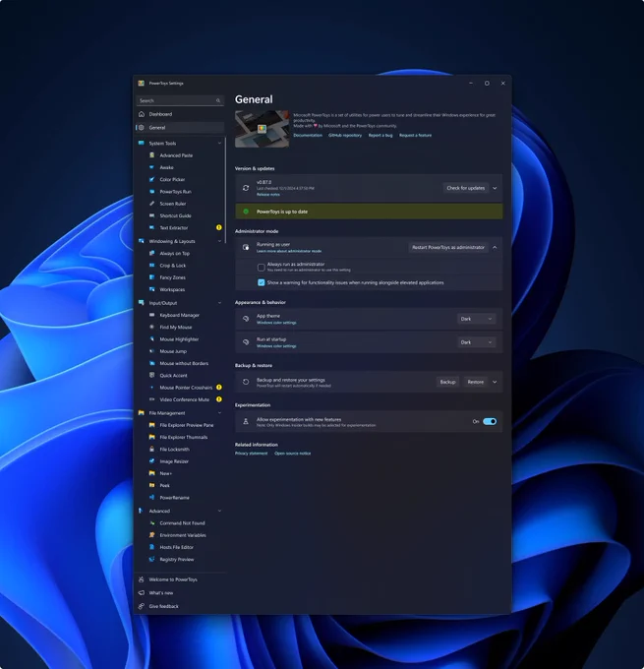The image size is (644, 669).
Task: Open the What's new entry
Action: (180, 592)
